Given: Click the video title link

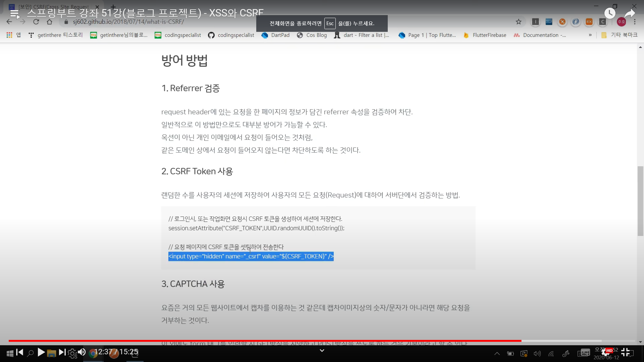Looking at the screenshot, I should [x=145, y=13].
